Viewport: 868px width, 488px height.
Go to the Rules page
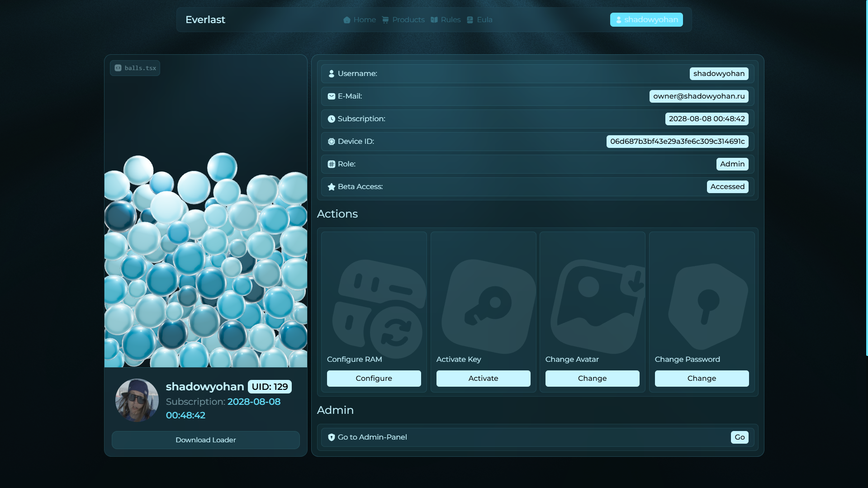tap(446, 20)
